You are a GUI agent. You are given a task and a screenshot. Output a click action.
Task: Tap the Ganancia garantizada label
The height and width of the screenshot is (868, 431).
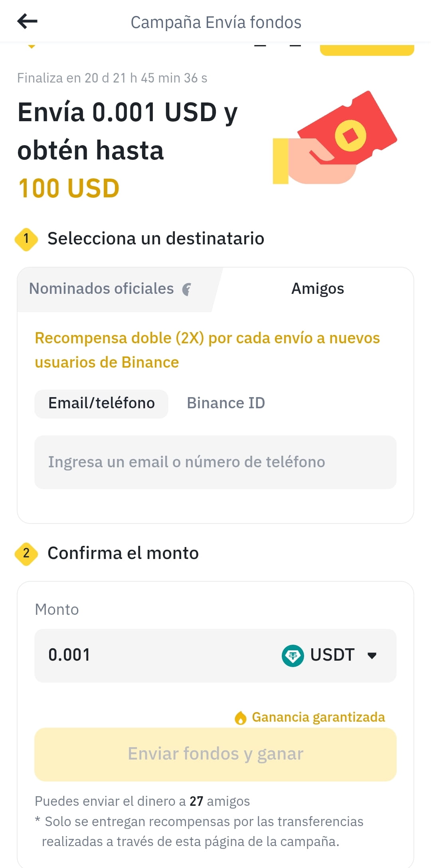(x=318, y=717)
